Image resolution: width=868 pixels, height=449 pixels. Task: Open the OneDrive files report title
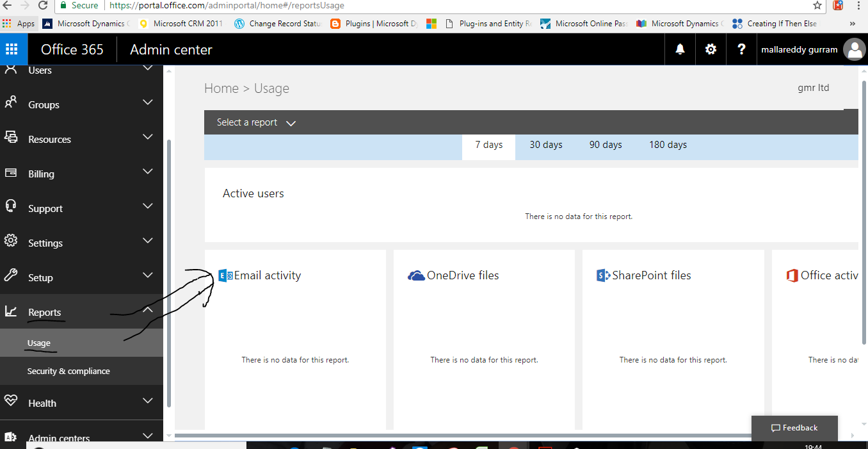(x=463, y=275)
